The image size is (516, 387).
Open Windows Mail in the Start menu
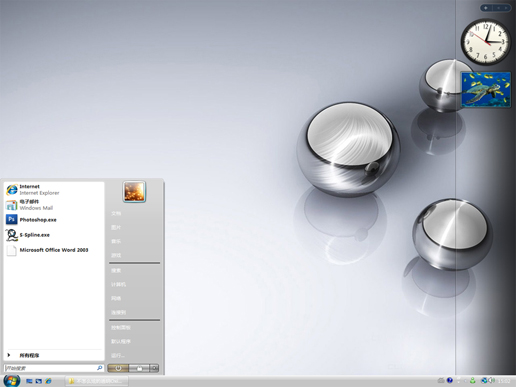[x=54, y=205]
